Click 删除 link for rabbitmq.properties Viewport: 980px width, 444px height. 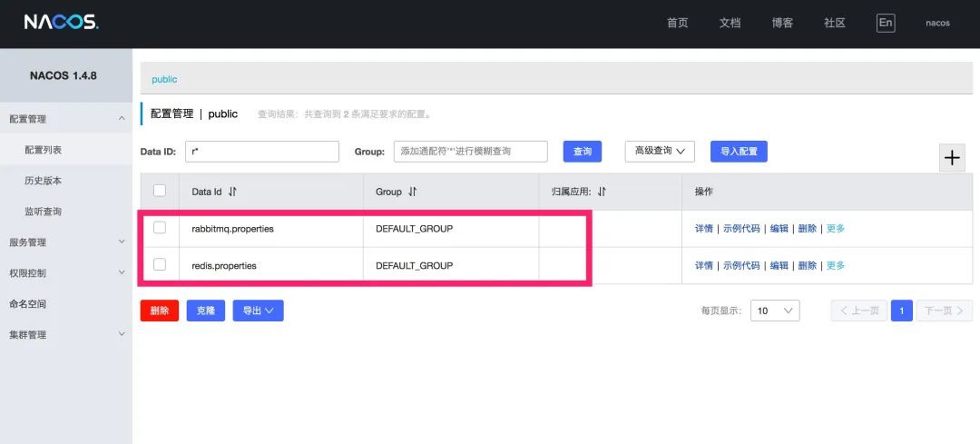pos(808,229)
